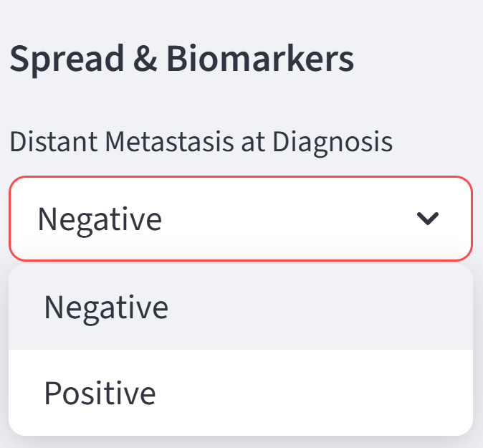Viewport: 483px width, 448px height.
Task: Click the red-outlined select box showing Negative
Action: [240, 219]
